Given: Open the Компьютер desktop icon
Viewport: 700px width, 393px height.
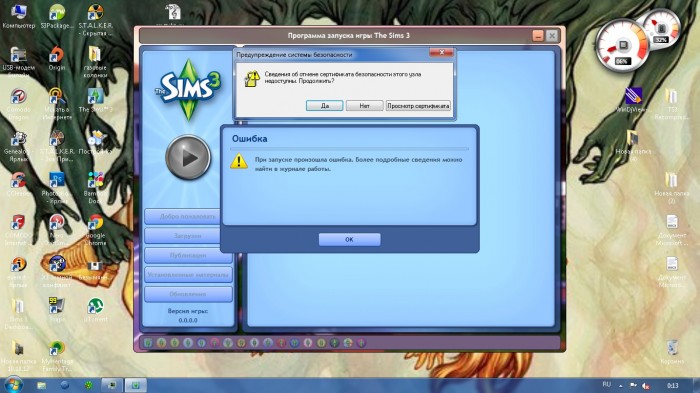Looking at the screenshot, I should coord(18,17).
